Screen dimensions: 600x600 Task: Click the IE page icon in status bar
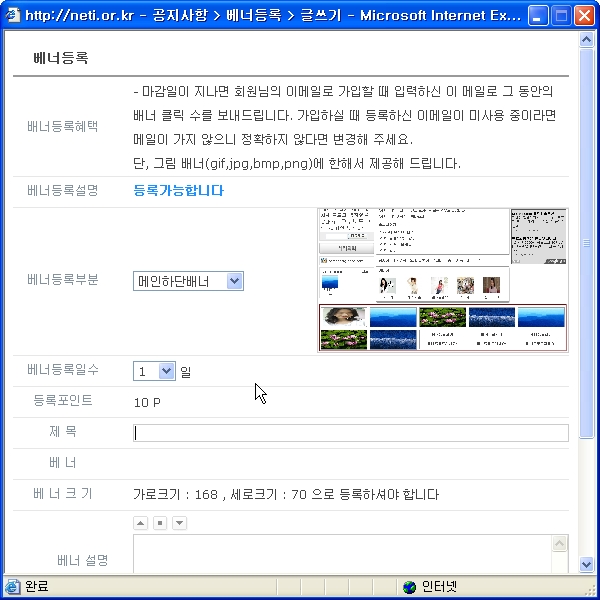point(12,586)
